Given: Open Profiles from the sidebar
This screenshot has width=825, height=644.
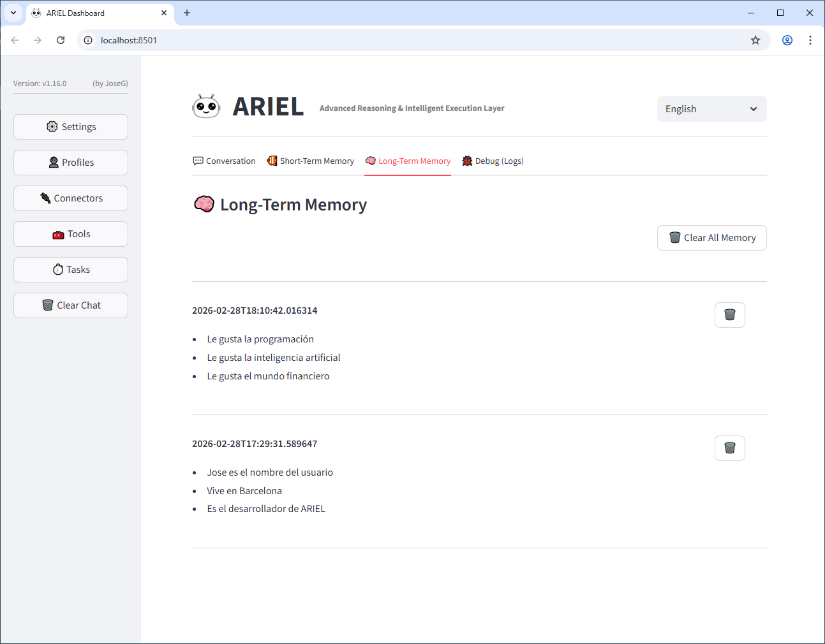Looking at the screenshot, I should pos(71,163).
